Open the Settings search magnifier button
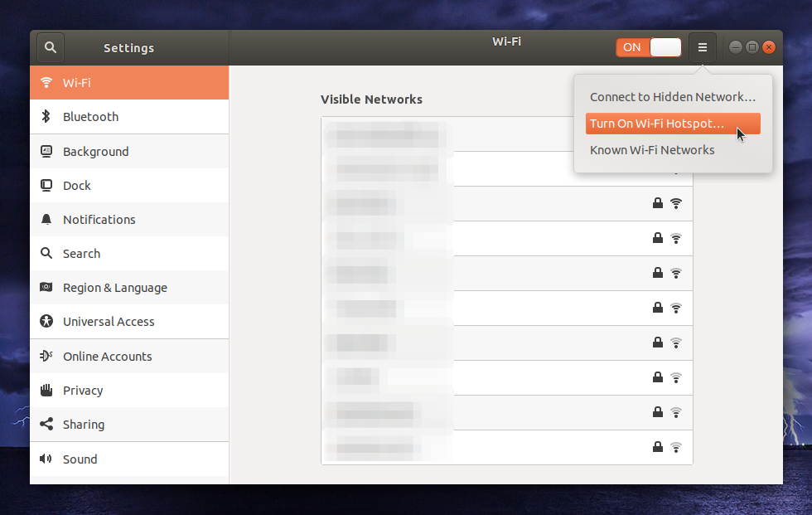The height and width of the screenshot is (515, 812). (51, 47)
